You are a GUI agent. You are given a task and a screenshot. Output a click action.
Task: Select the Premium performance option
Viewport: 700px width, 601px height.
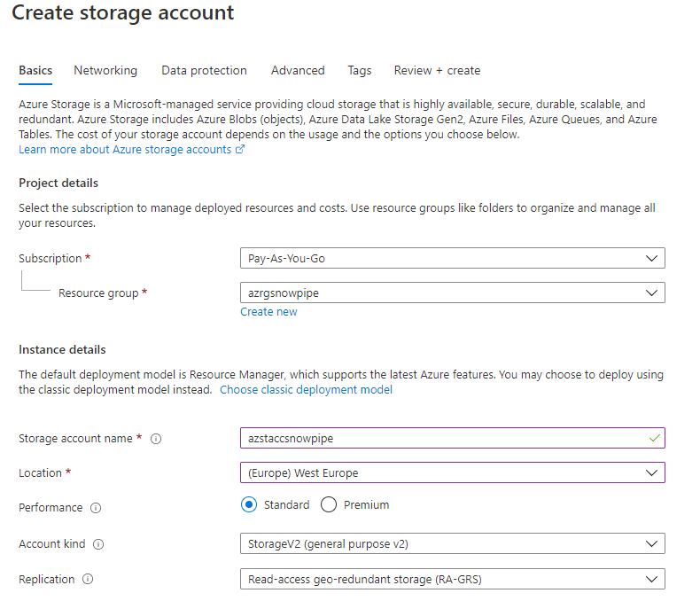(329, 505)
